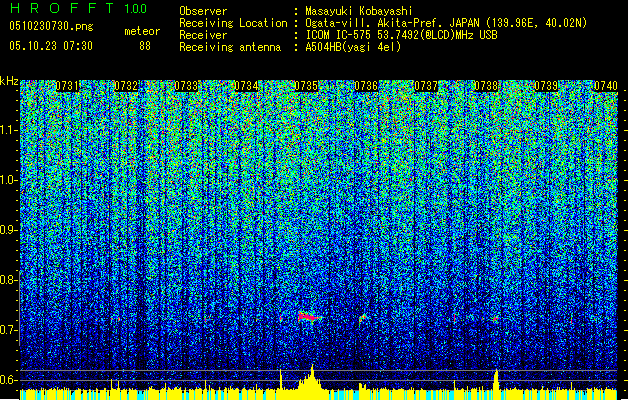This screenshot has width=629, height=400.
Task: Click the 0.8 kHz axis label
Action: [x=9, y=280]
